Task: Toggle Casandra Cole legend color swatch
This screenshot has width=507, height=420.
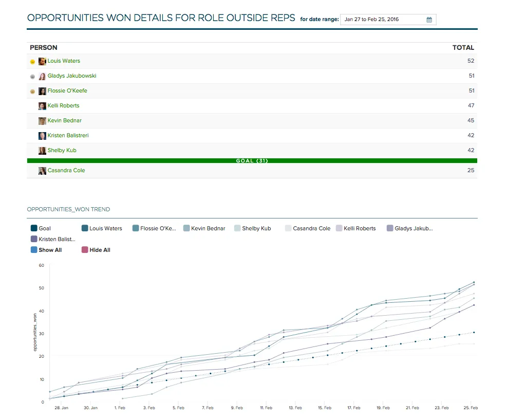Action: 288,228
